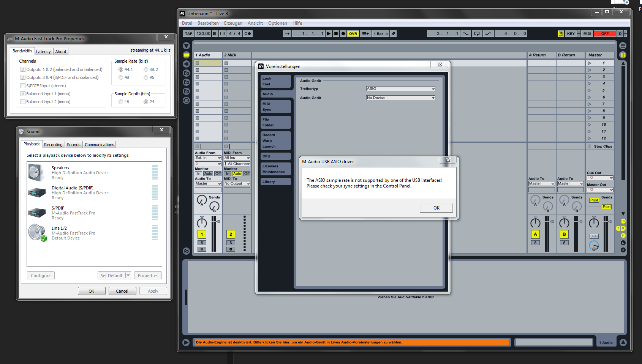
Task: Click the TAP tempo button
Action: (188, 34)
